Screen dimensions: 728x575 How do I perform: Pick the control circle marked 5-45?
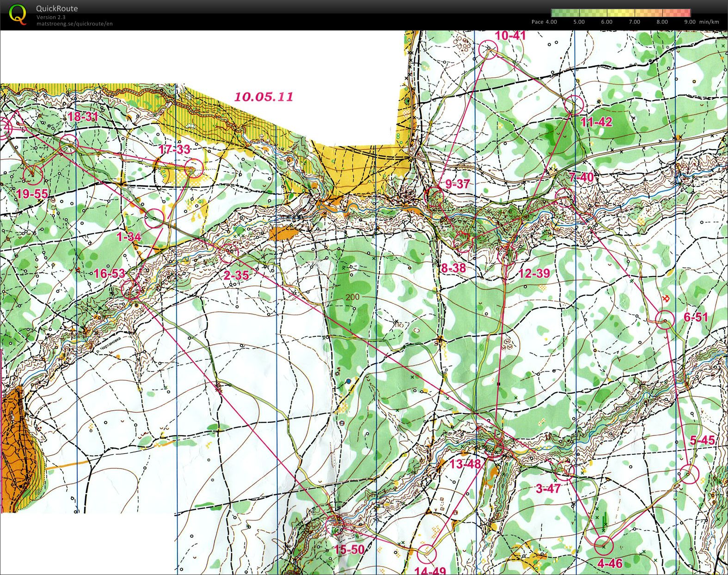click(x=689, y=475)
